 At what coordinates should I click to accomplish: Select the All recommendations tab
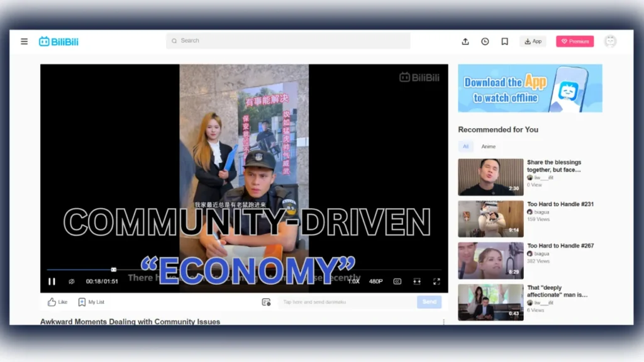click(x=465, y=146)
